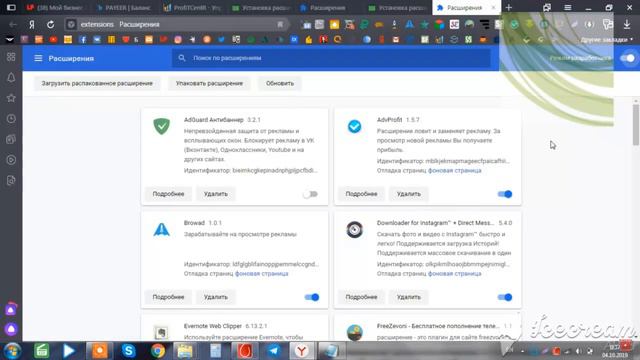Switch to ProfitCentR tab
640x360 pixels.
192,7
